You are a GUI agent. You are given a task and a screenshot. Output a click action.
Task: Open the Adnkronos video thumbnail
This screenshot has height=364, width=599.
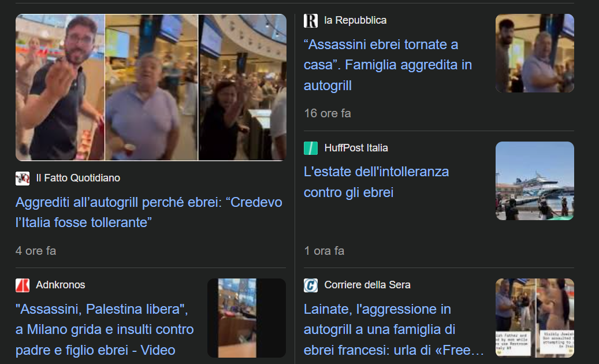pos(247,318)
